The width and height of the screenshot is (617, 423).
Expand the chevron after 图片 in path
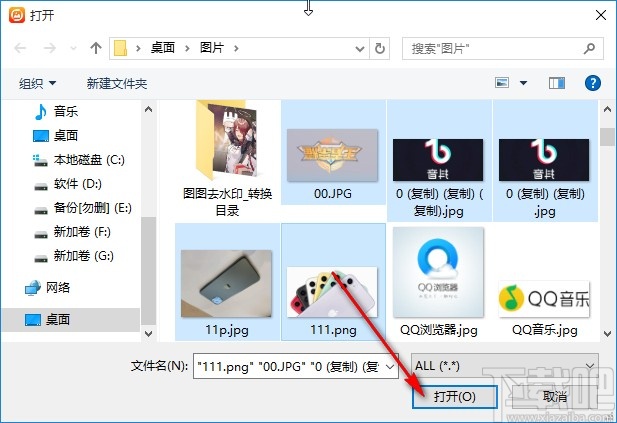pyautogui.click(x=236, y=48)
